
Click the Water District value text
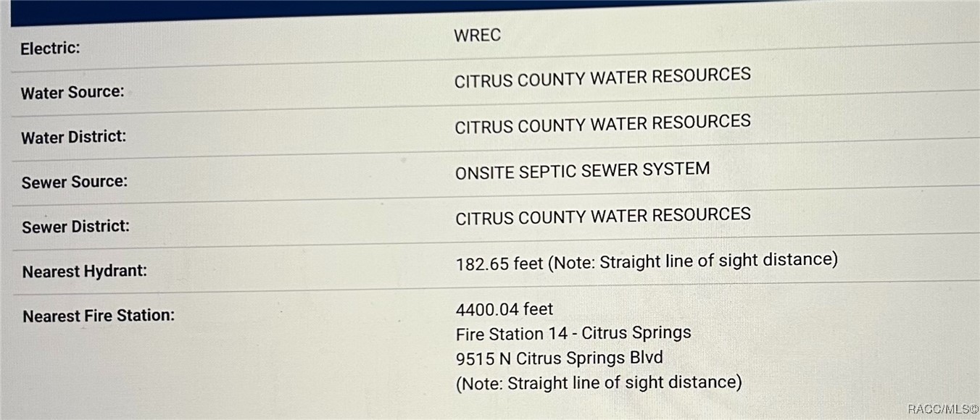coord(602,124)
